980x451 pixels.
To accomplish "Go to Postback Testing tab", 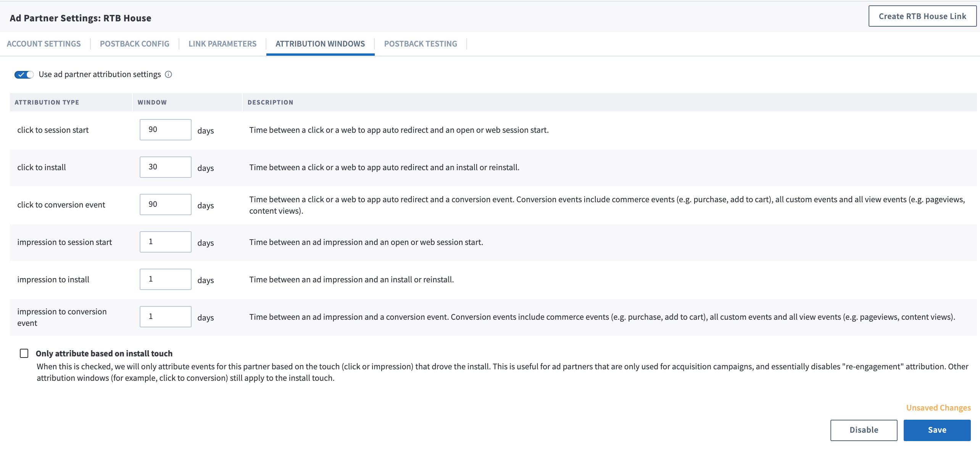I will (x=420, y=44).
